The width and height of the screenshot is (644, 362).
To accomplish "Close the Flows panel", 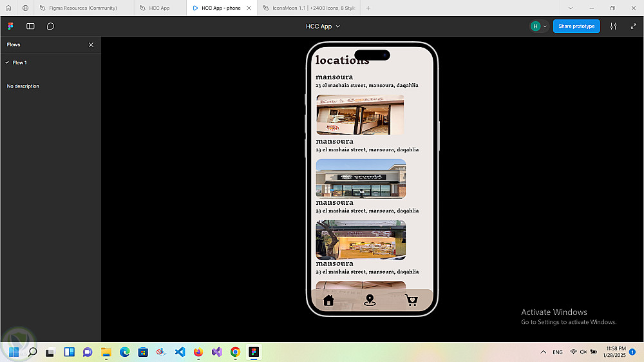I will [91, 45].
